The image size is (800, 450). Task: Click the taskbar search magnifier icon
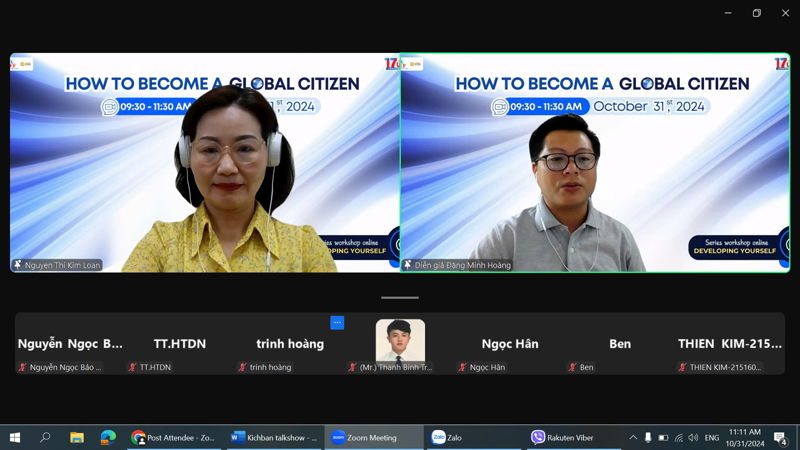tap(45, 437)
